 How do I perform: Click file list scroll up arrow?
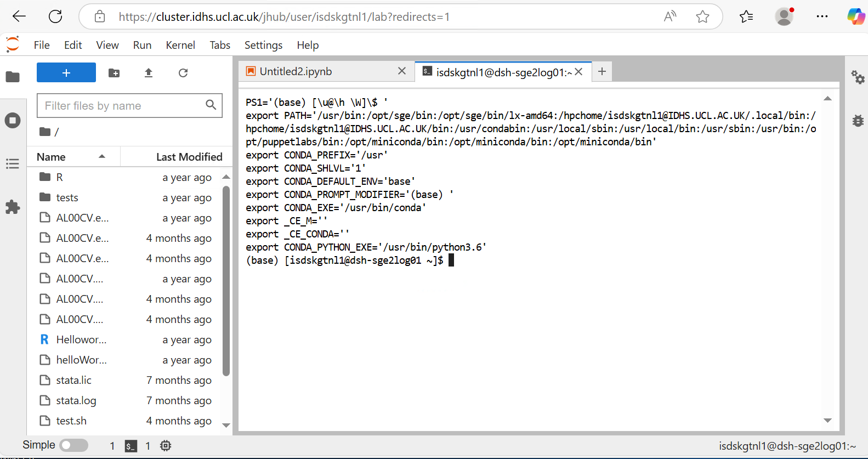click(x=226, y=177)
